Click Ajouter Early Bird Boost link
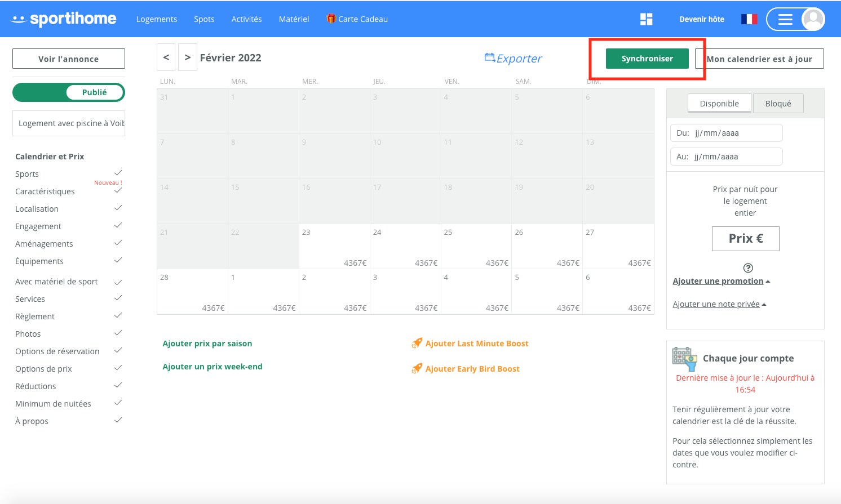841x504 pixels. (472, 369)
